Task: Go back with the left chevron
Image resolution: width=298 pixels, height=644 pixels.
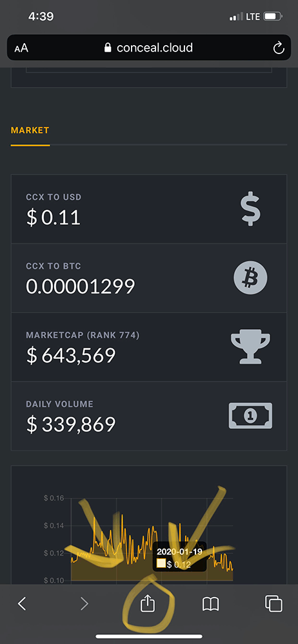Action: tap(22, 603)
